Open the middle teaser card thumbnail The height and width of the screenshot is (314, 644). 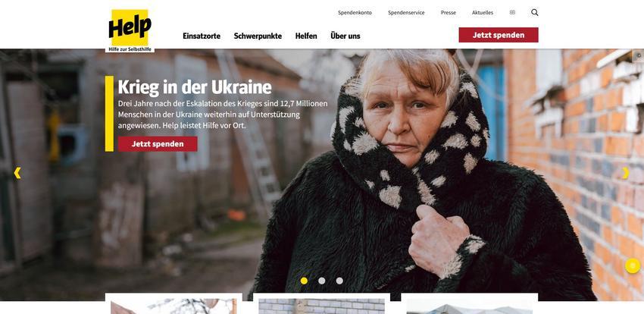[x=321, y=306]
